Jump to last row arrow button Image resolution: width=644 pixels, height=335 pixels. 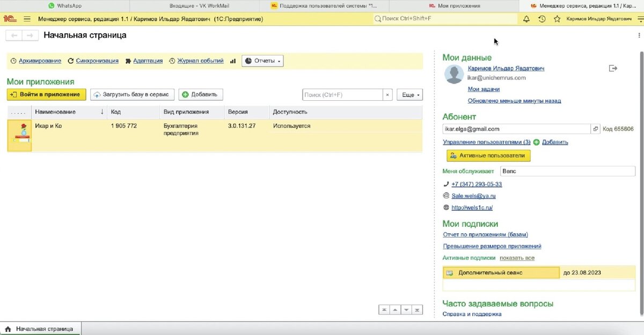tap(417, 310)
